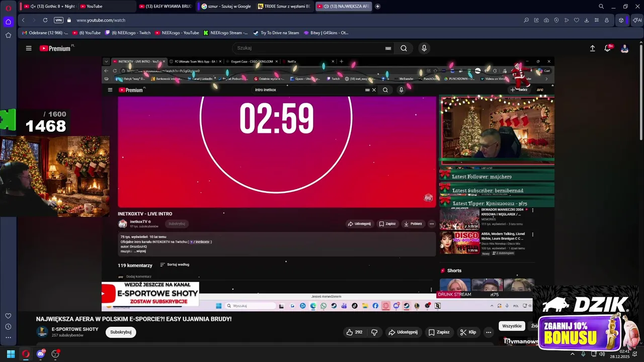Open YouTube notifications bell
Screen dimensions: 644x362
click(607, 48)
